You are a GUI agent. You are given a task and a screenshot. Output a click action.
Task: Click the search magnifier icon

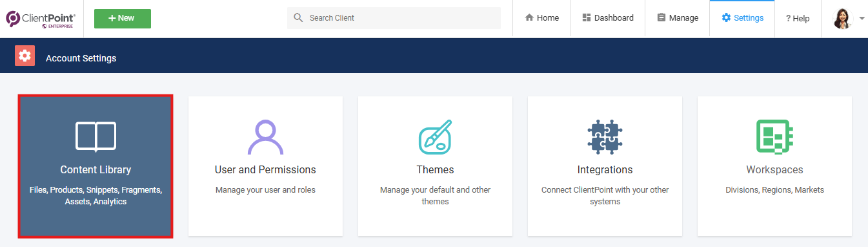point(298,17)
